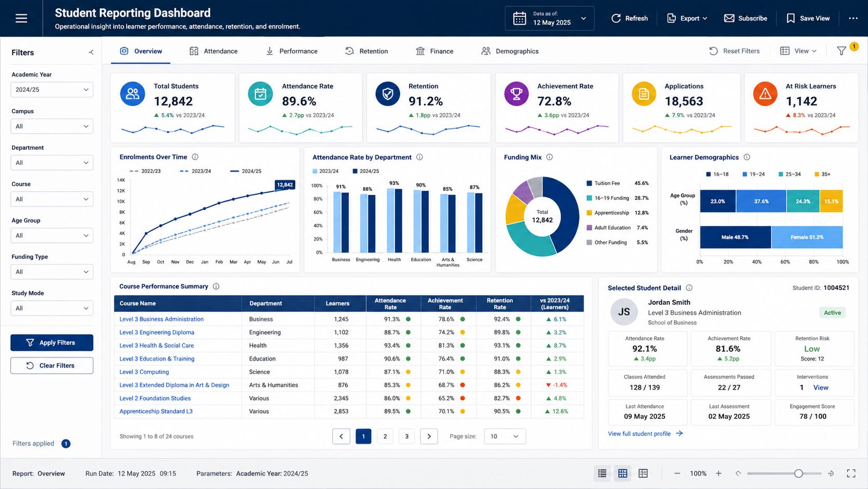The image size is (868, 489).
Task: Go to previous page of courses
Action: click(x=341, y=437)
